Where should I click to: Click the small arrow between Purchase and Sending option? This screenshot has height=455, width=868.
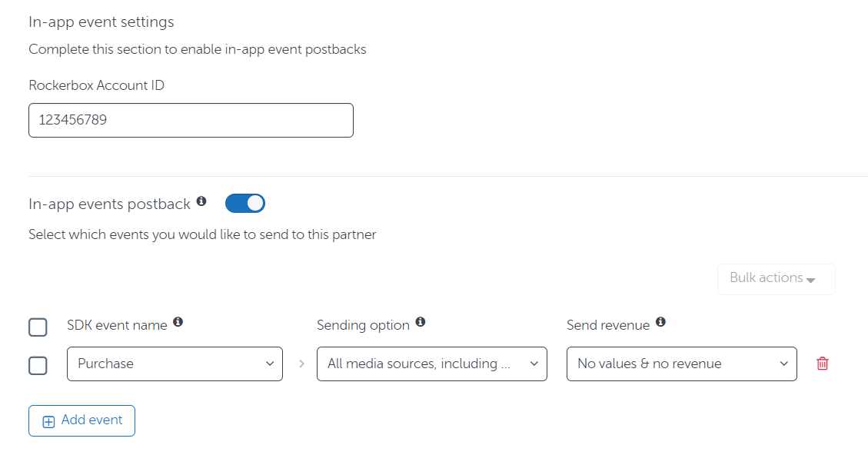[x=301, y=364]
